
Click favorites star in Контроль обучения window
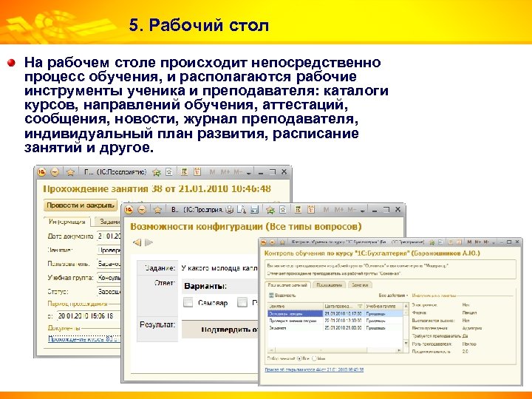pos(282,242)
